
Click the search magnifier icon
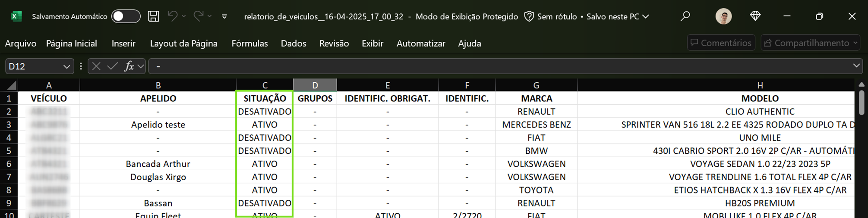685,16
